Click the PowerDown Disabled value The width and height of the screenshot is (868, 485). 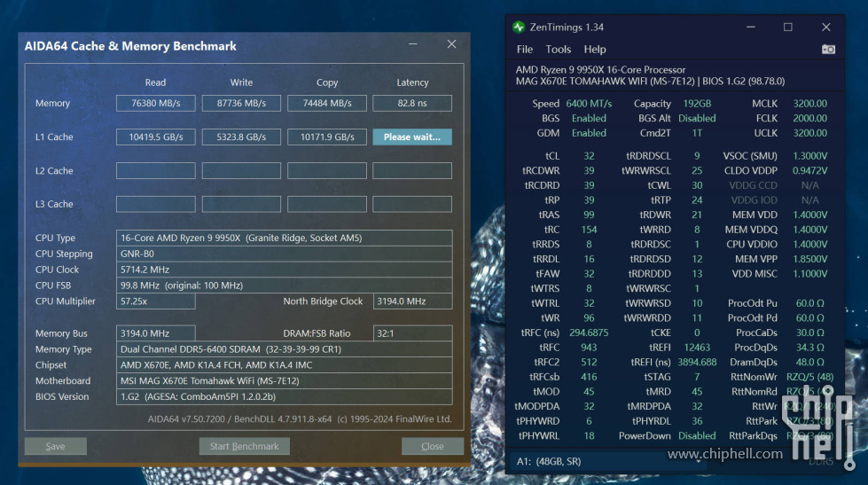(x=697, y=436)
